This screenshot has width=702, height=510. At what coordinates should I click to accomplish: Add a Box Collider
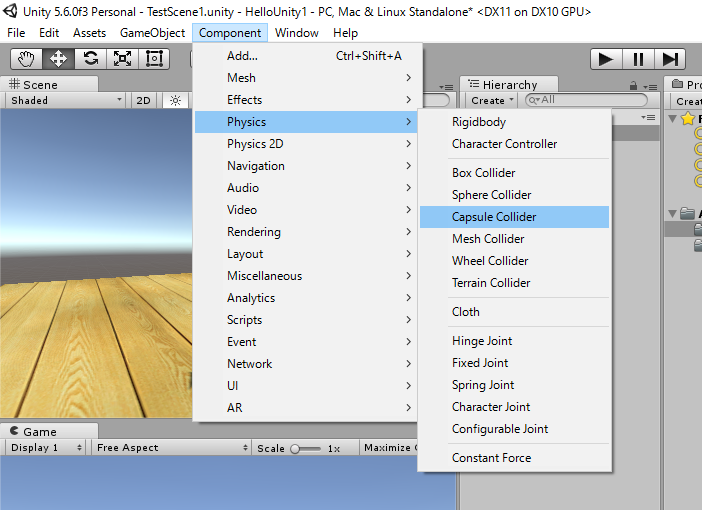(x=514, y=173)
